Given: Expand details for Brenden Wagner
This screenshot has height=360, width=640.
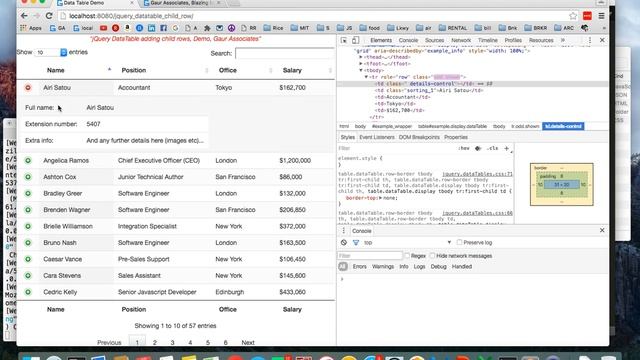Looking at the screenshot, I should (x=28, y=210).
